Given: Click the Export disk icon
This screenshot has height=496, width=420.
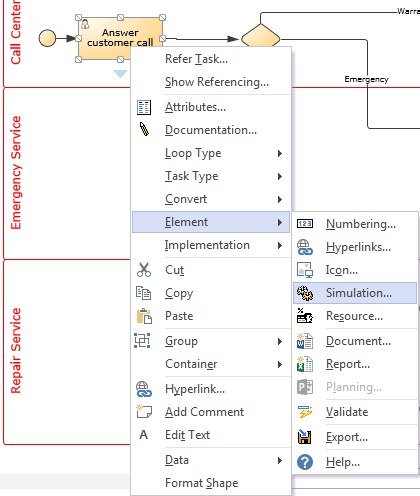Looking at the screenshot, I should pyautogui.click(x=305, y=437).
